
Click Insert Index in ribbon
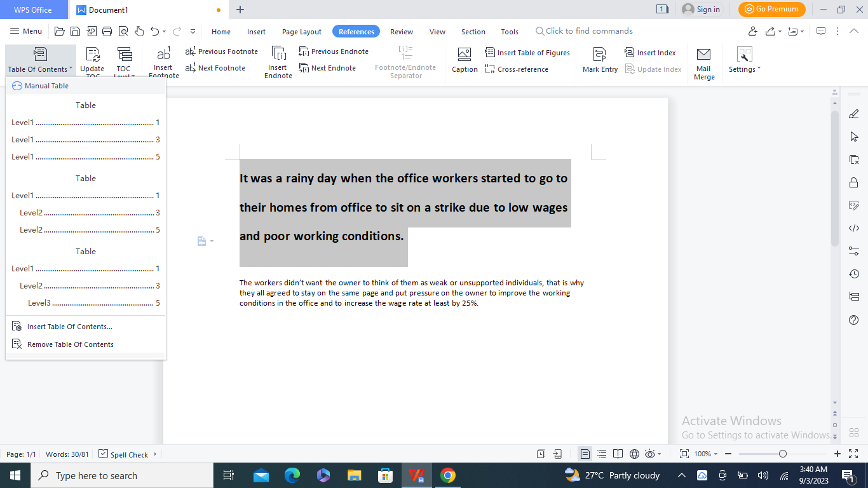tap(650, 53)
